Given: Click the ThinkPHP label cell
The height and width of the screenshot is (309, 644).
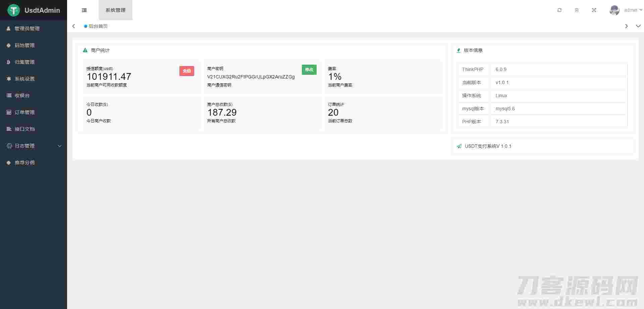Looking at the screenshot, I should (x=473, y=69).
